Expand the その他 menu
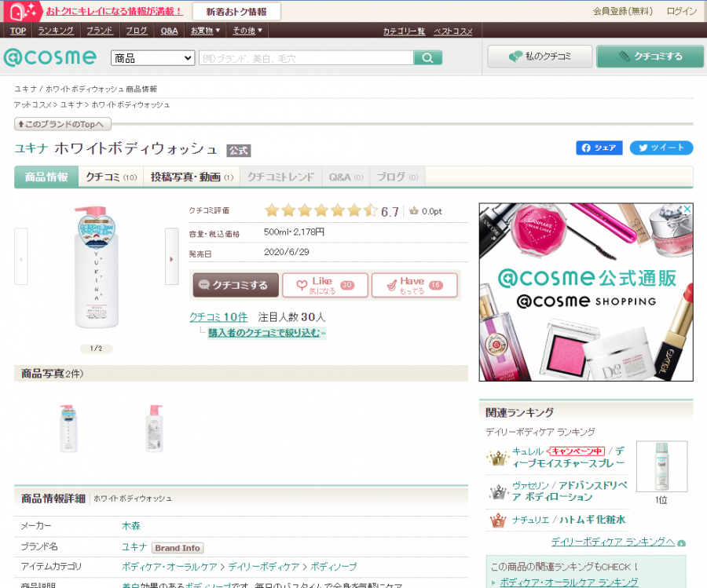The width and height of the screenshot is (707, 588). click(247, 31)
